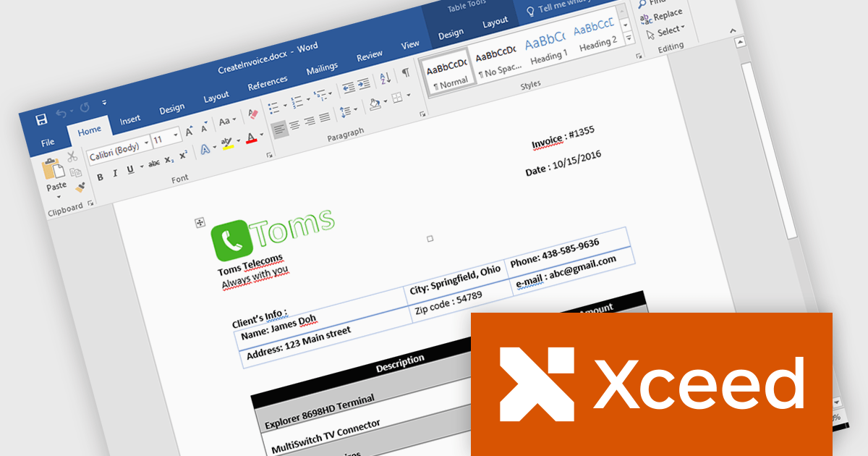Toggle Underline formatting

click(x=130, y=169)
